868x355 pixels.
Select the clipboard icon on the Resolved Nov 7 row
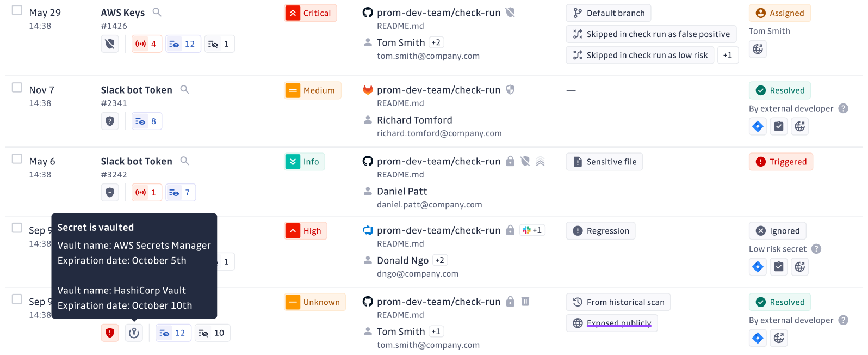pos(778,126)
